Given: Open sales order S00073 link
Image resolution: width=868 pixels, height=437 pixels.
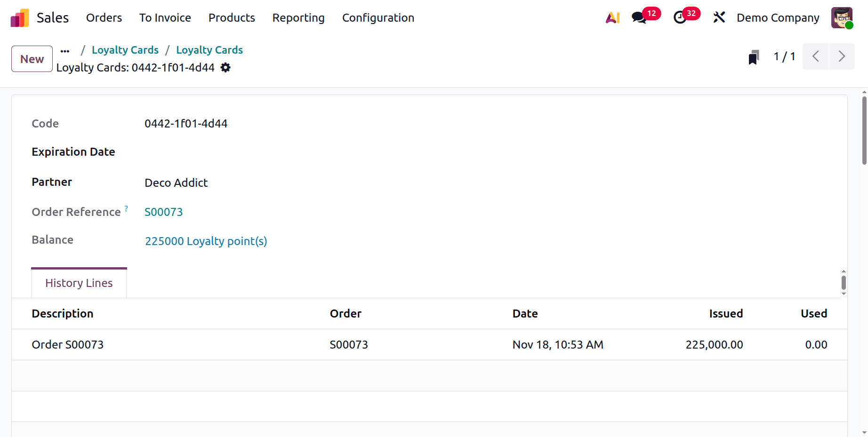Looking at the screenshot, I should point(164,212).
